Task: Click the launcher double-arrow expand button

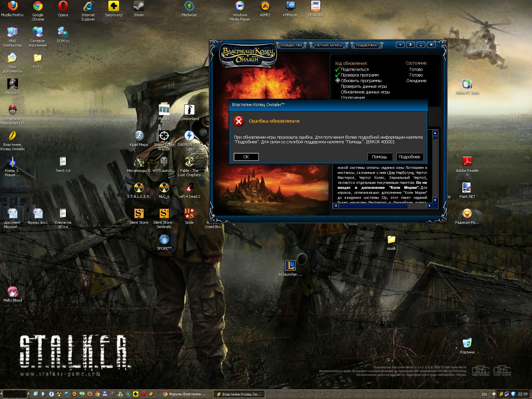Action: pos(411,45)
